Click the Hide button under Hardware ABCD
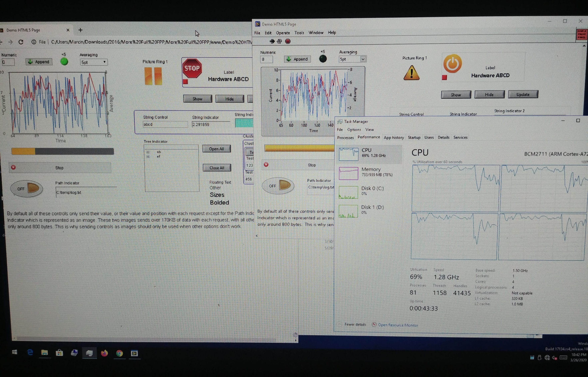Viewport: 588px width, 377px height. [489, 94]
